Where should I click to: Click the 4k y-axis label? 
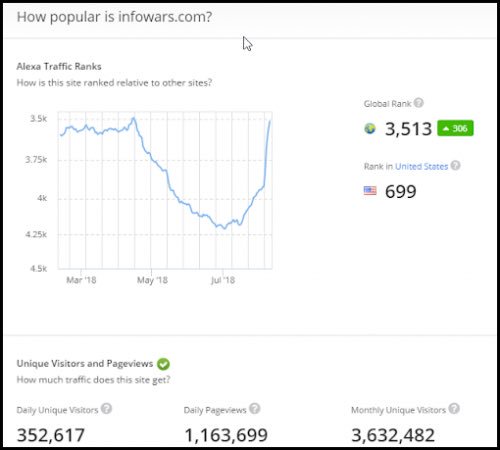click(x=42, y=198)
